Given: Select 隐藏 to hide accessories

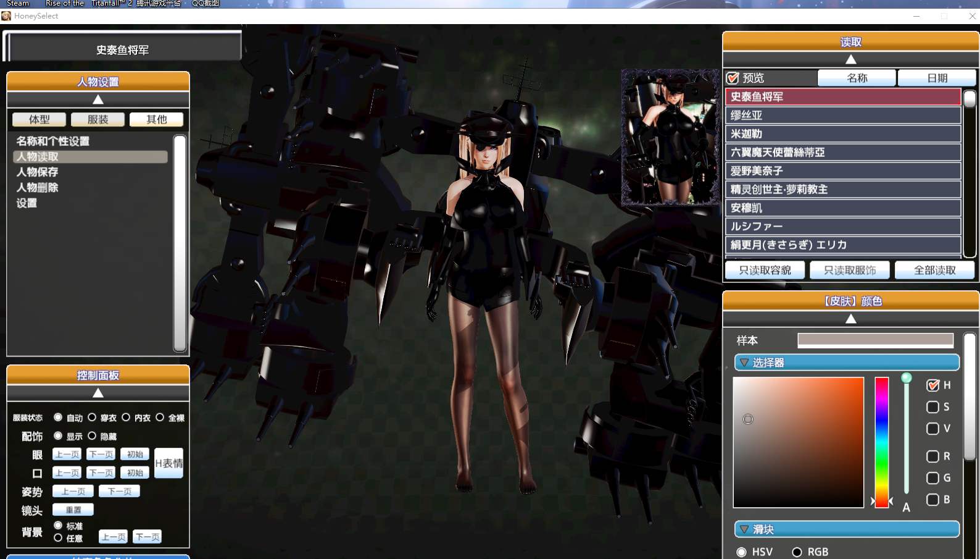Looking at the screenshot, I should tap(92, 436).
